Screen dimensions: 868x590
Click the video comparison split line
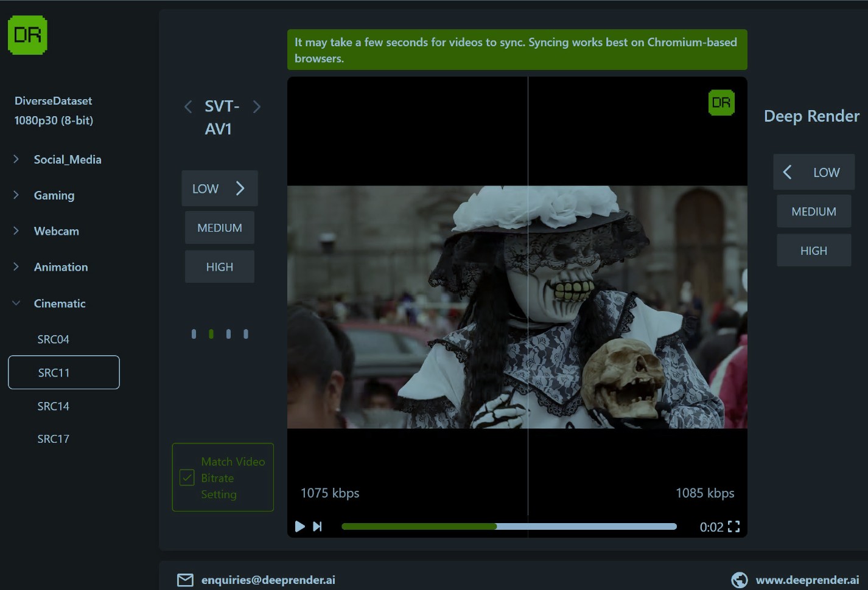tap(528, 296)
